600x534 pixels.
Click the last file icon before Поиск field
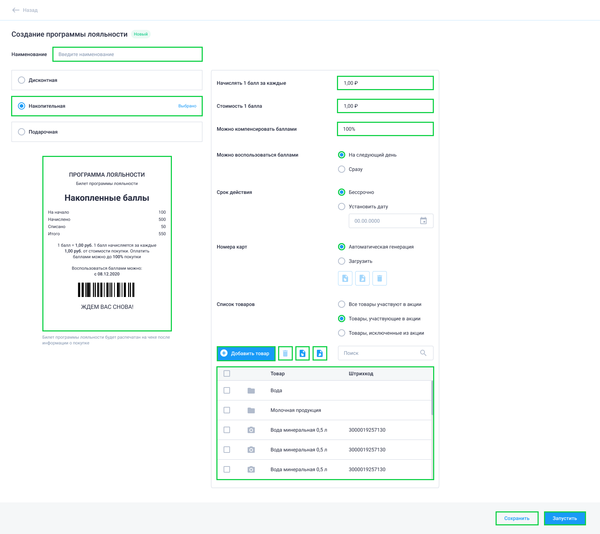pos(320,353)
